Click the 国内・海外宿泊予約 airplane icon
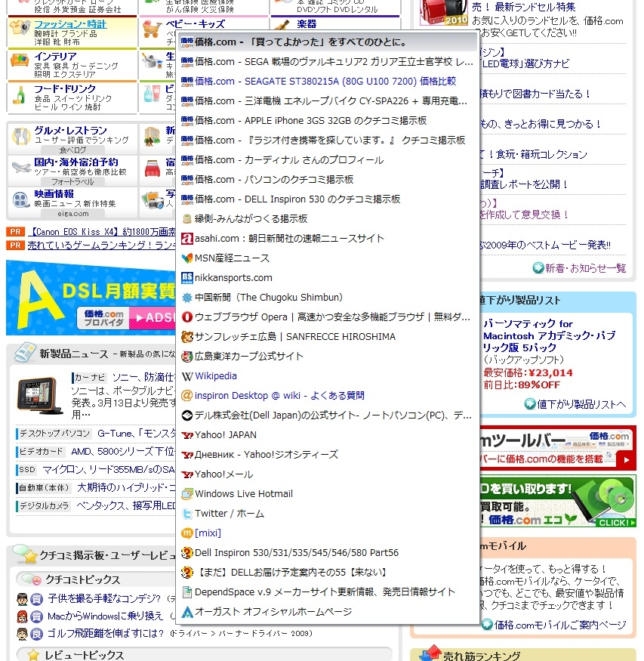 (21, 168)
